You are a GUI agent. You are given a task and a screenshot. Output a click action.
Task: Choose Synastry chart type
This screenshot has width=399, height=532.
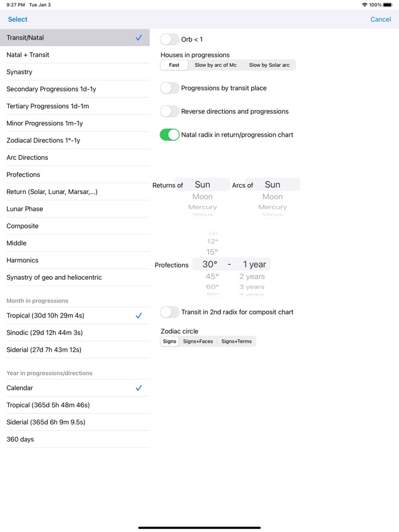[20, 72]
